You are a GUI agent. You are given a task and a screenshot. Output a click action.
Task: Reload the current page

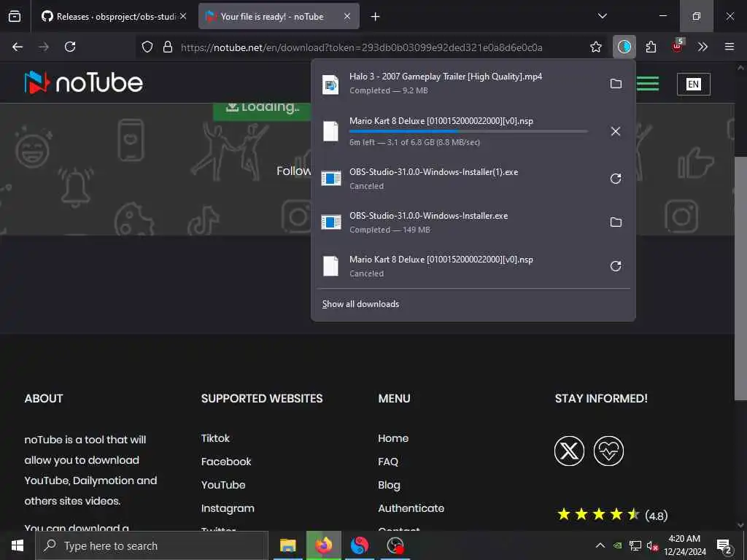point(70,47)
